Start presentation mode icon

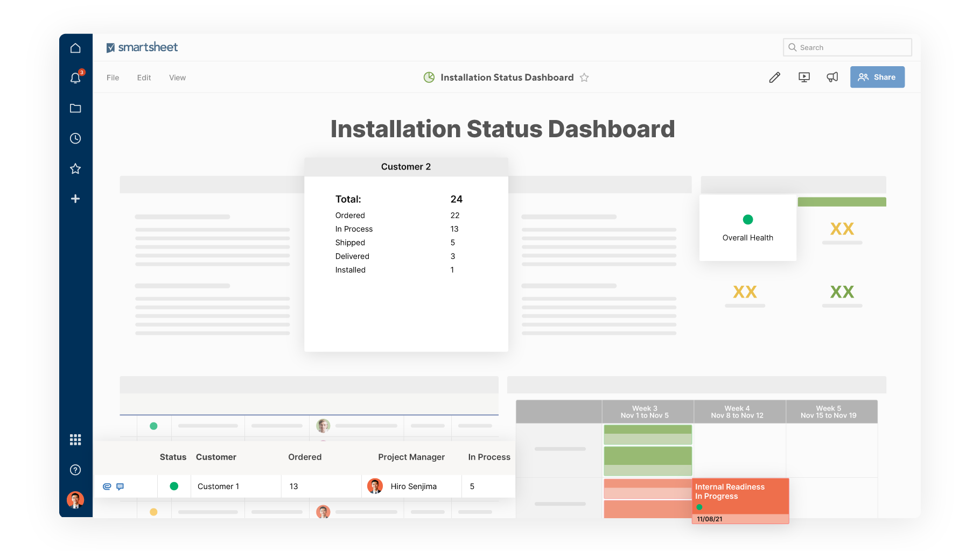click(804, 77)
